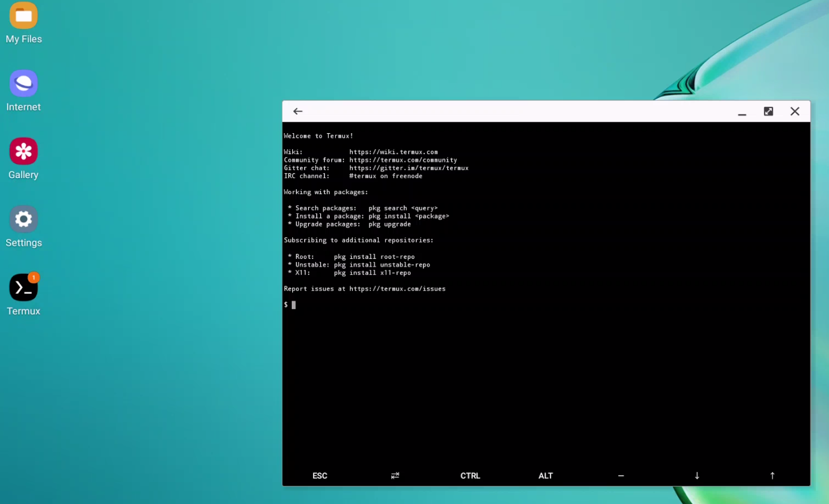This screenshot has height=504, width=829.
Task: Tap the ALT extra key
Action: click(x=546, y=476)
